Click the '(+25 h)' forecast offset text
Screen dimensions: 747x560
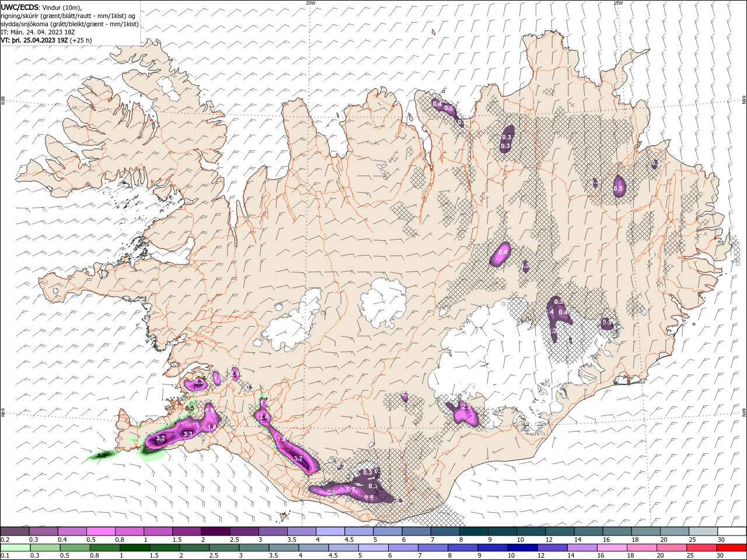tap(81, 40)
